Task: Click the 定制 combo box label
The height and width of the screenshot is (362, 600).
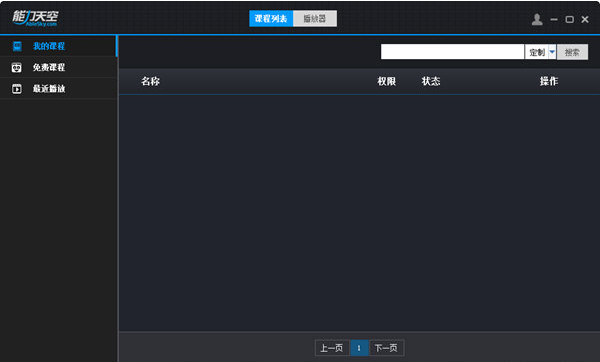Action: point(536,52)
